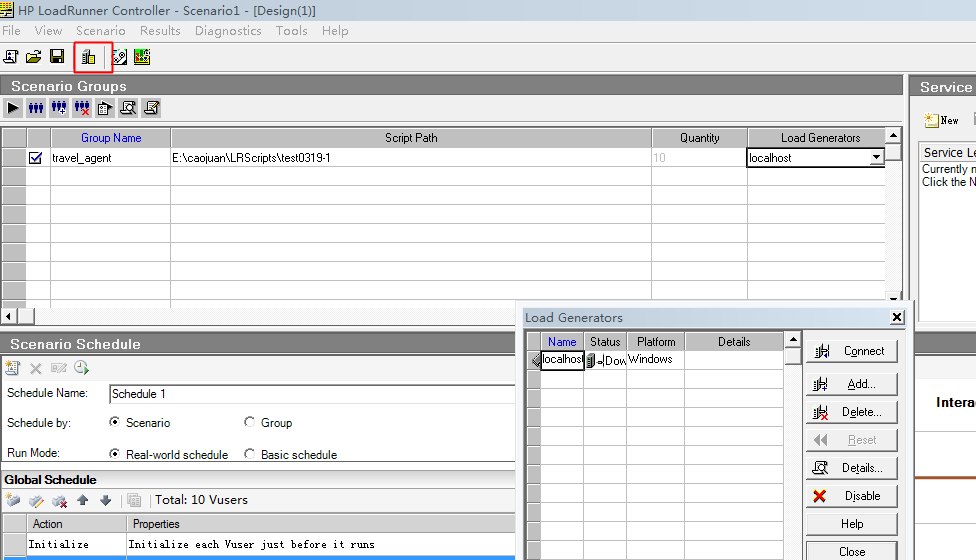Click Help in Load Generators dialog

pyautogui.click(x=852, y=524)
